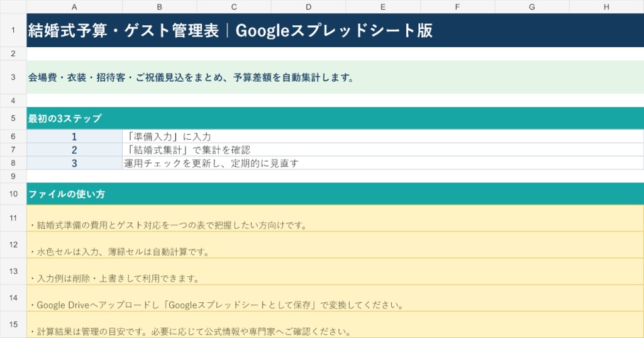
Task: Select row 9 header
Action: pos(13,176)
